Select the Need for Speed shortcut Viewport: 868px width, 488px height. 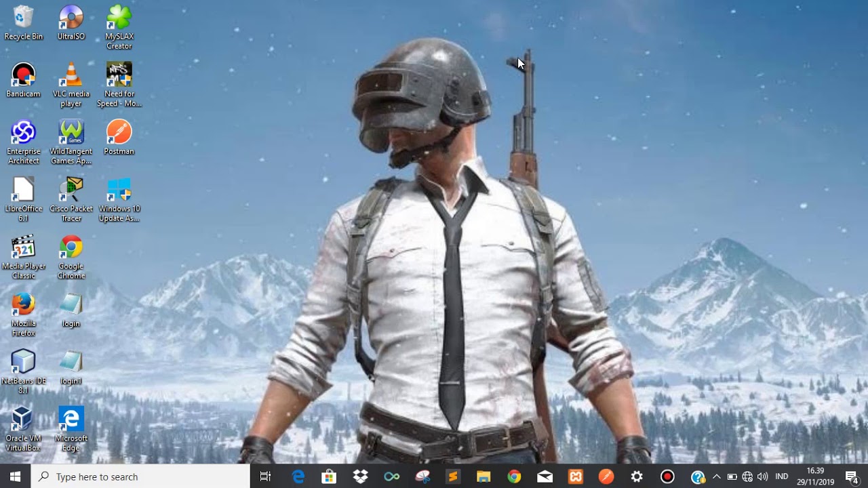pos(119,85)
